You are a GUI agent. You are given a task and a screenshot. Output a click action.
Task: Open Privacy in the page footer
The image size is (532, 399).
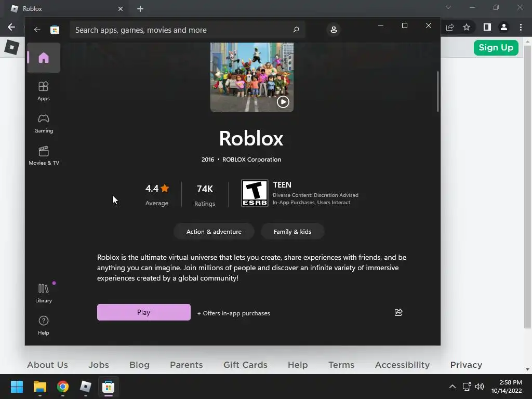[x=466, y=365]
